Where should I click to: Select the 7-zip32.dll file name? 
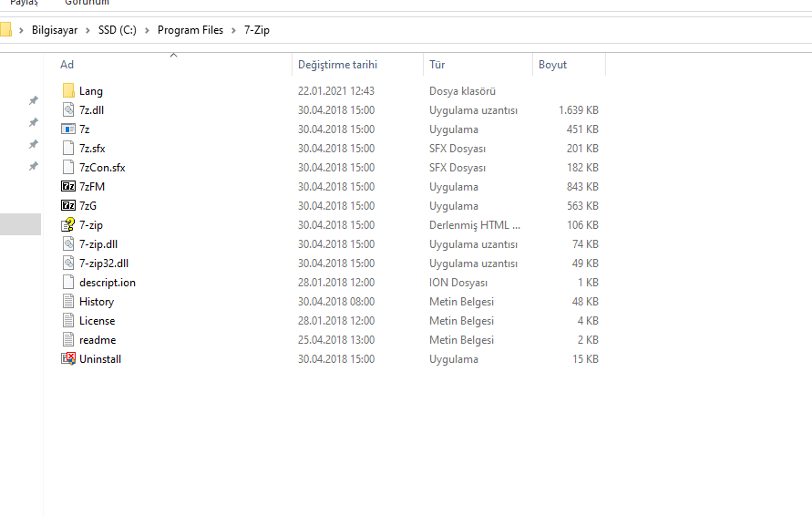pos(104,264)
